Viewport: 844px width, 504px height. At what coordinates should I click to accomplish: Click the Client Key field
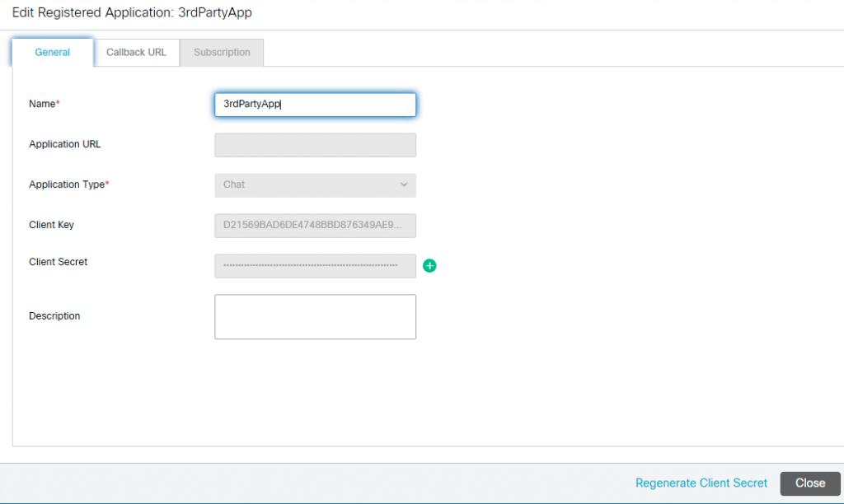pos(315,225)
